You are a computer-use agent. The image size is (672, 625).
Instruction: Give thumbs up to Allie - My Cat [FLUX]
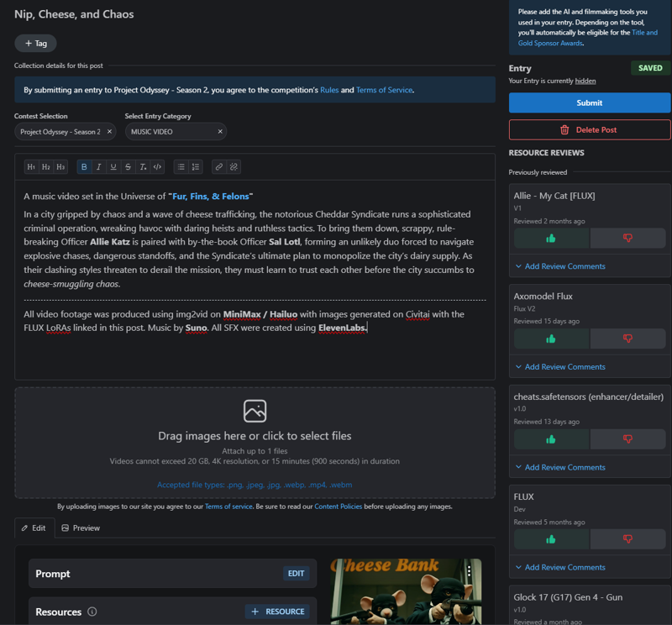tap(551, 238)
